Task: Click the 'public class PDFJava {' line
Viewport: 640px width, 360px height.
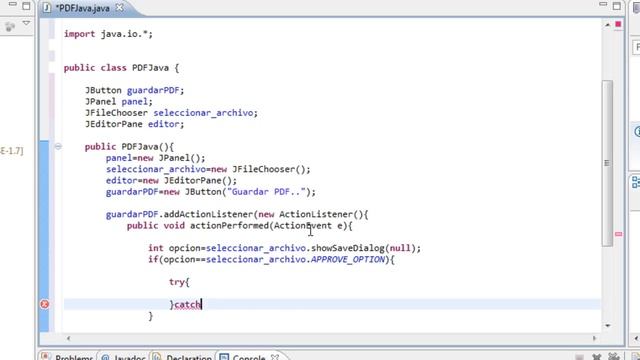Action: (x=121, y=68)
